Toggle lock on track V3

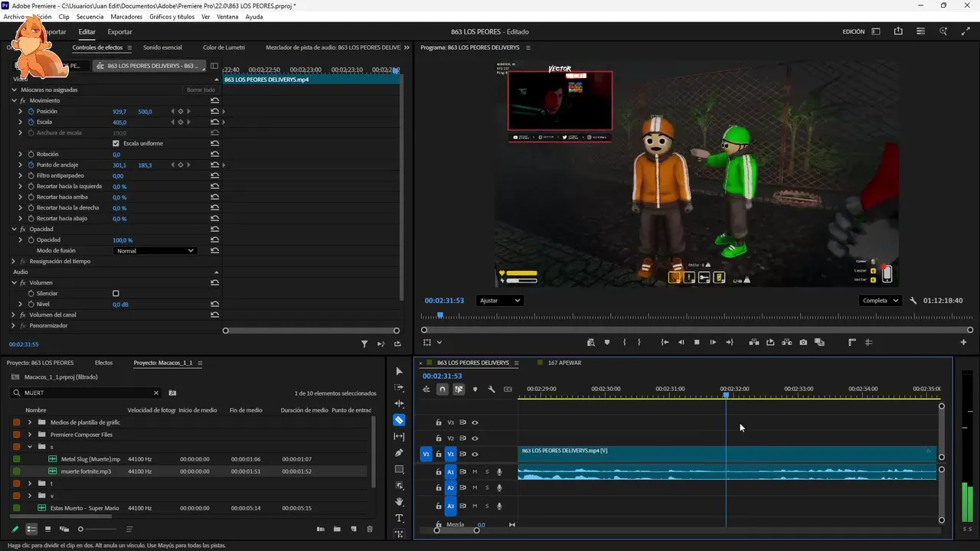click(x=439, y=422)
